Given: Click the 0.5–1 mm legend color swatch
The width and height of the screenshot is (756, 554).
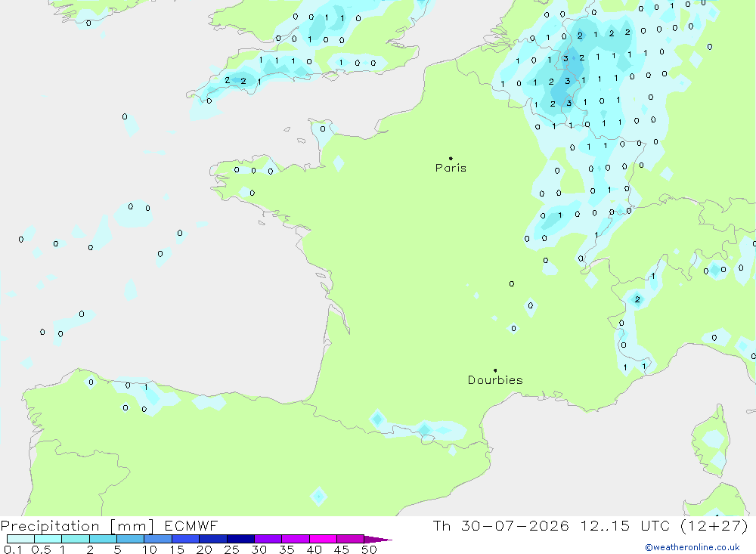Looking at the screenshot, I should coord(48,539).
